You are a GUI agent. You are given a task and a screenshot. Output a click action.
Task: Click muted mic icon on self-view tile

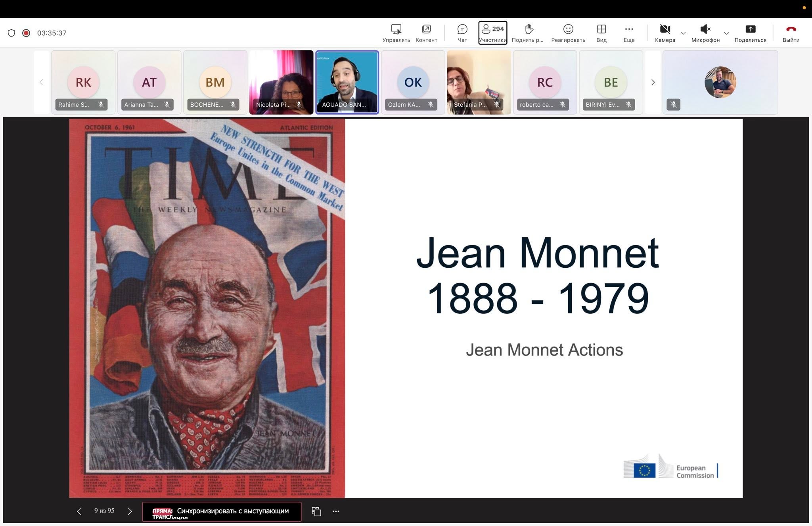pyautogui.click(x=674, y=104)
